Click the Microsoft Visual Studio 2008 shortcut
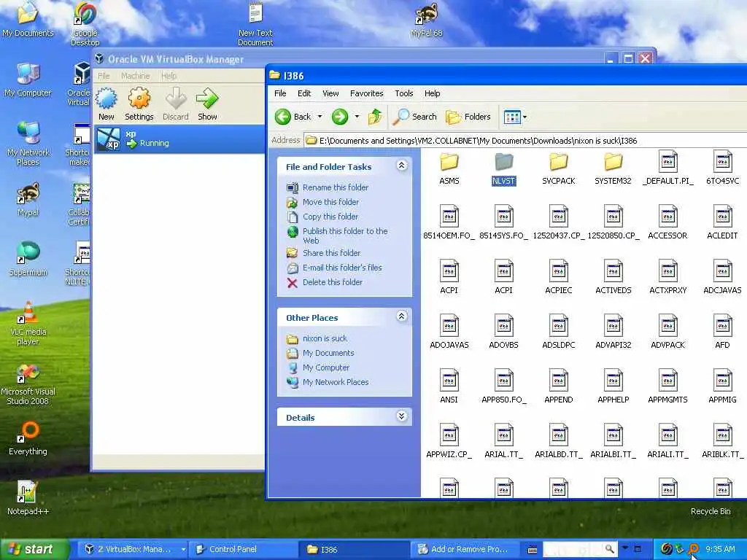This screenshot has width=747, height=560. [28, 384]
